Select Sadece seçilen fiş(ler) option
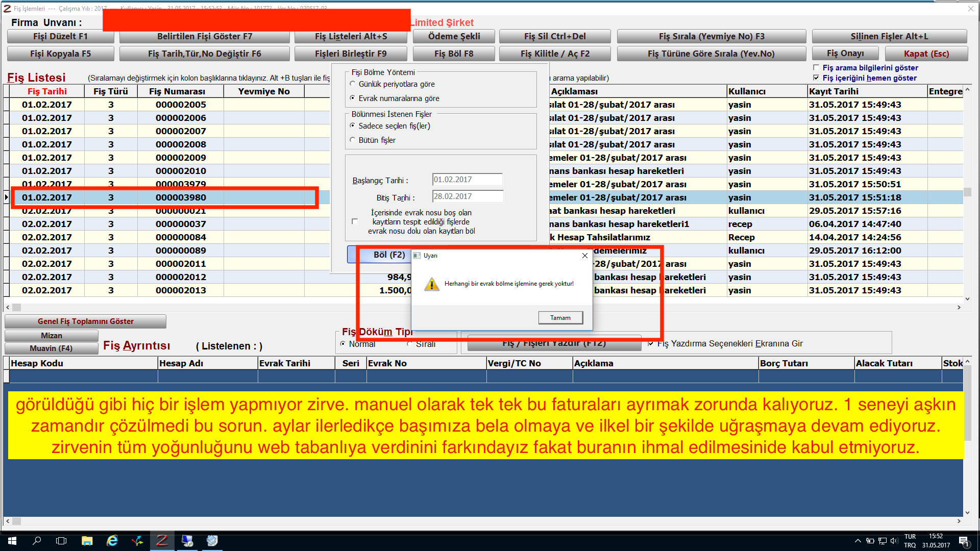 [x=353, y=126]
